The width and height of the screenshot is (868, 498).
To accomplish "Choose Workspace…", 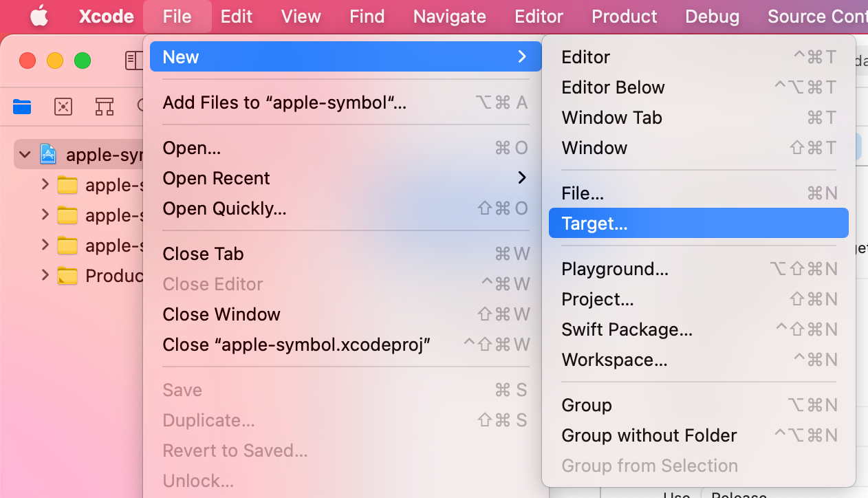I will coord(699,360).
